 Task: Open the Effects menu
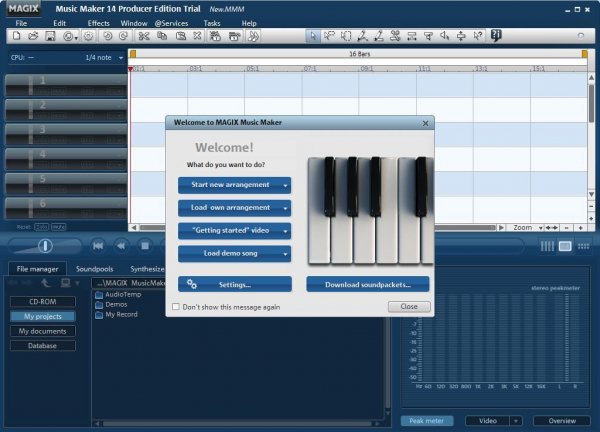point(98,23)
